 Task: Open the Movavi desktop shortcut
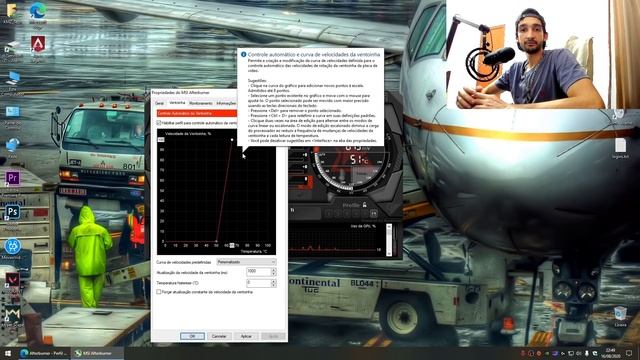tap(13, 246)
